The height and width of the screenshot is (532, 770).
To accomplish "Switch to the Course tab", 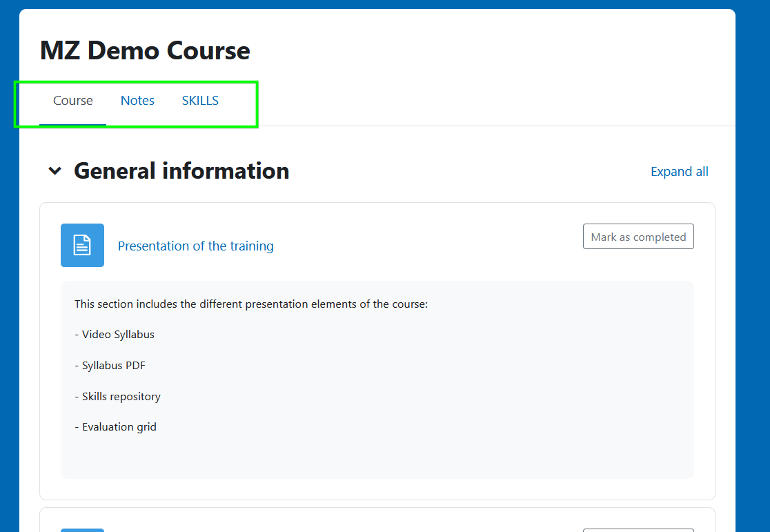I will coord(72,101).
